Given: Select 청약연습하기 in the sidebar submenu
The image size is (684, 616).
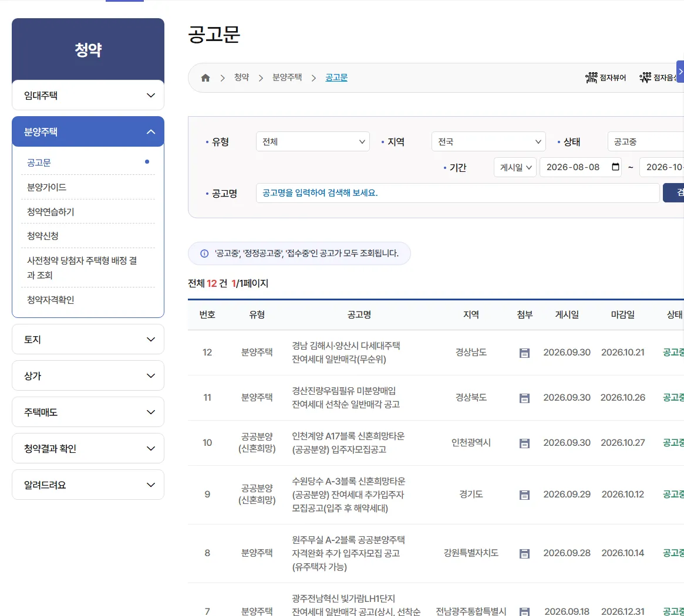Looking at the screenshot, I should click(x=50, y=212).
